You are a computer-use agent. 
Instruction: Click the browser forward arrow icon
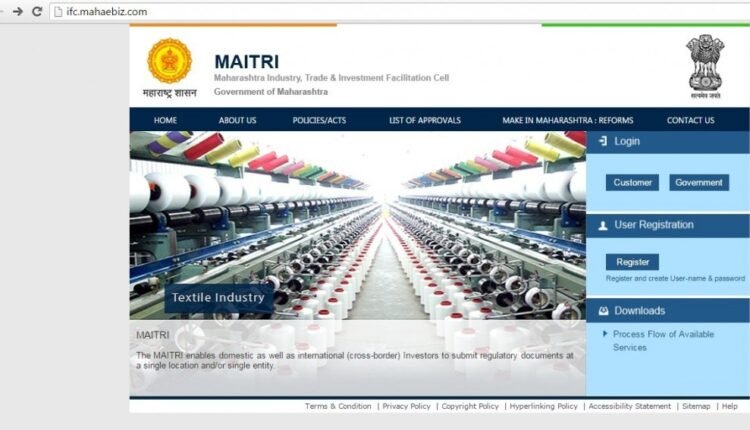(x=17, y=11)
